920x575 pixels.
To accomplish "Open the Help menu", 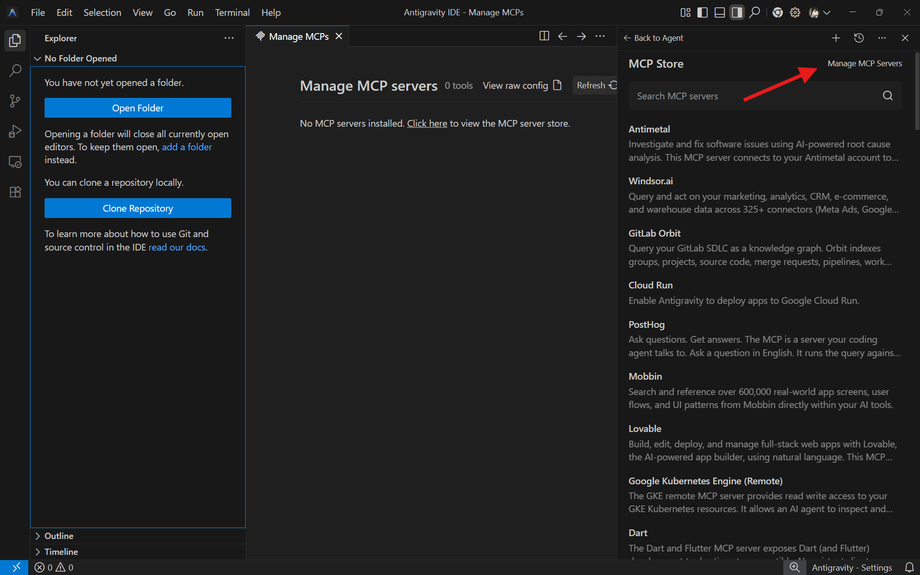I will tap(271, 12).
